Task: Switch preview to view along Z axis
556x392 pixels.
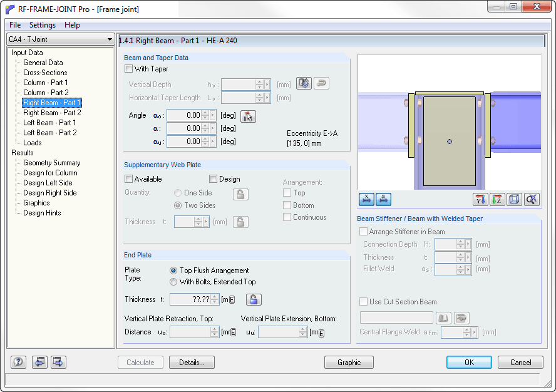Action: pyautogui.click(x=497, y=199)
